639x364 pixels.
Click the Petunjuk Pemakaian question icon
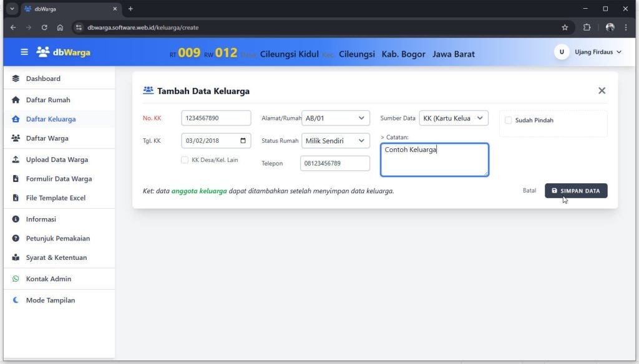(x=16, y=238)
